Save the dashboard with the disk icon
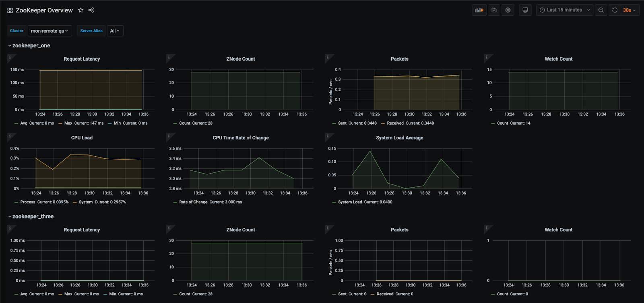 494,10
